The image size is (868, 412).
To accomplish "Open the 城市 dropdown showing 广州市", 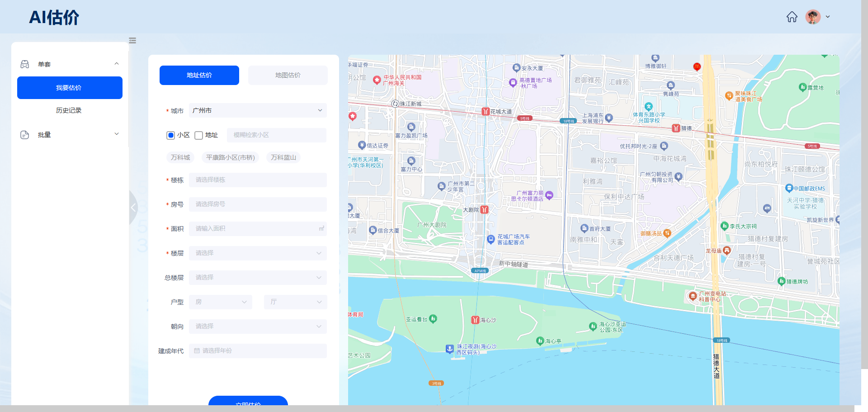I will [257, 110].
